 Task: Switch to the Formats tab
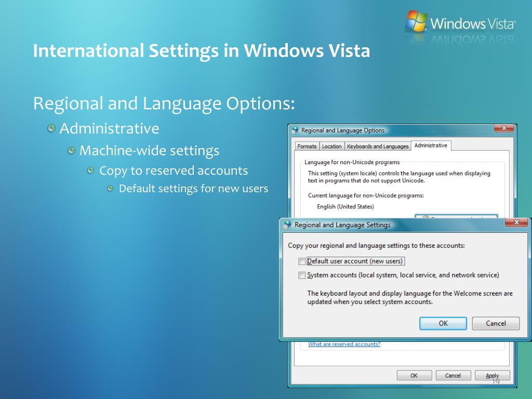pos(307,146)
